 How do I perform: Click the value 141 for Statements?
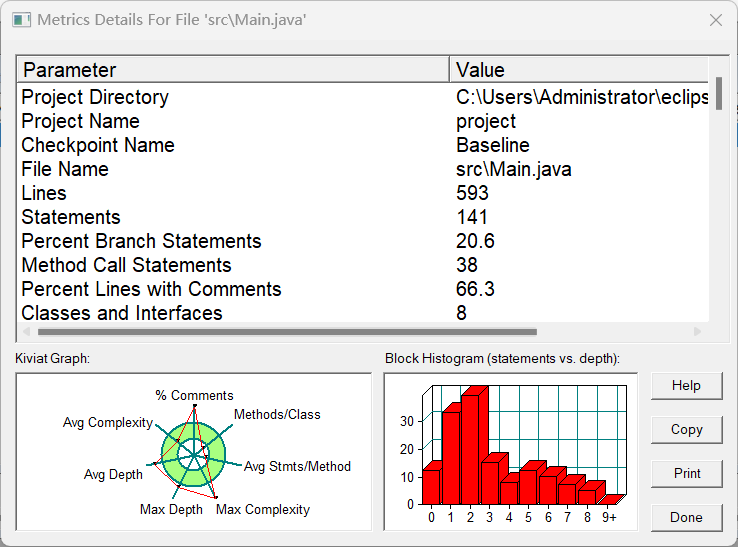coord(472,217)
